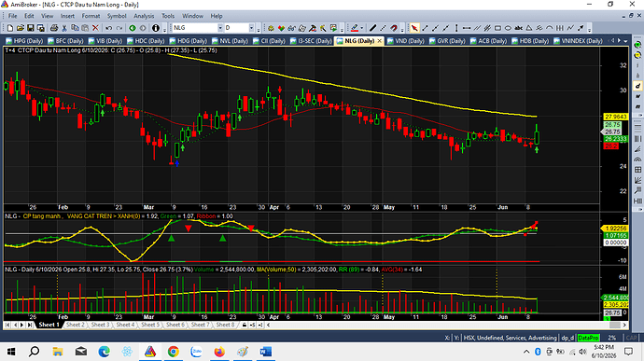Select the Rectangle drawing tool
The image size is (644, 361).
point(497,28)
